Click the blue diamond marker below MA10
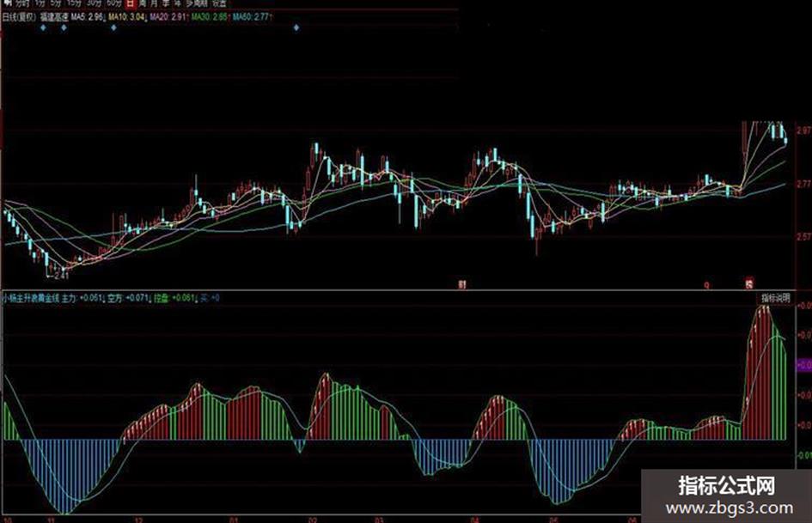Image resolution: width=812 pixels, height=523 pixels. [113, 28]
